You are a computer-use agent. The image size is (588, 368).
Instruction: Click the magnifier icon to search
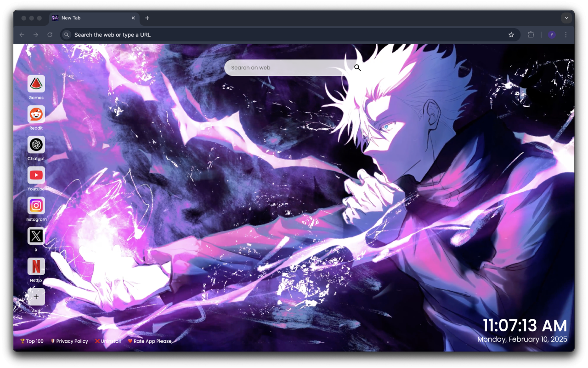[357, 67]
